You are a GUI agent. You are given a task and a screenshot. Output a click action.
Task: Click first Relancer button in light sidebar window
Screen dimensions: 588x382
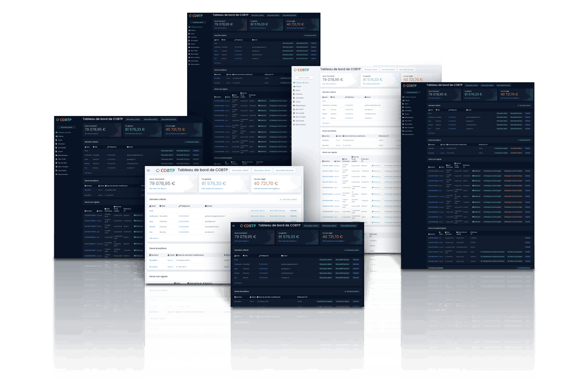coord(376,166)
